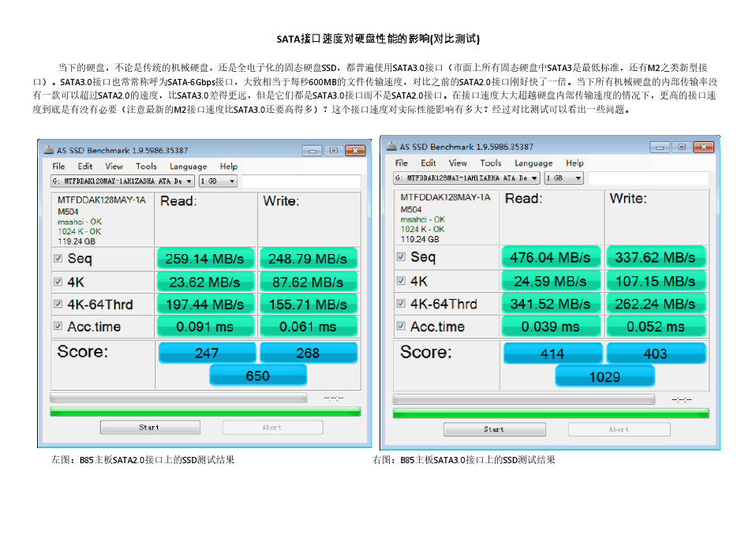
Task: Toggle 4K-64Thrd checkbox in left window
Action: [x=58, y=304]
